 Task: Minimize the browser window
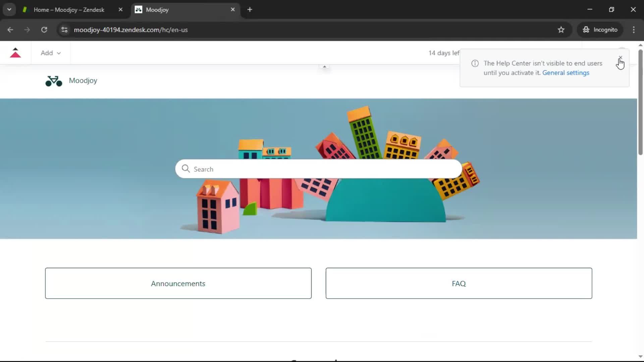pyautogui.click(x=590, y=10)
